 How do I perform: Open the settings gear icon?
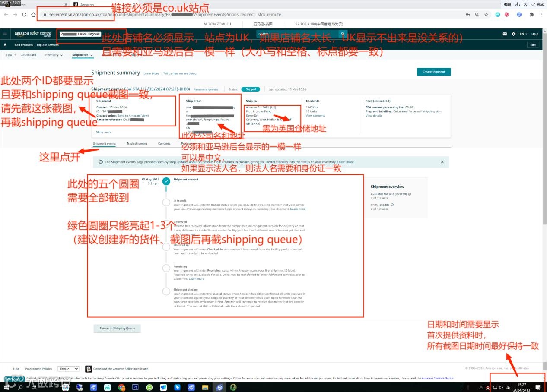pyautogui.click(x=513, y=34)
